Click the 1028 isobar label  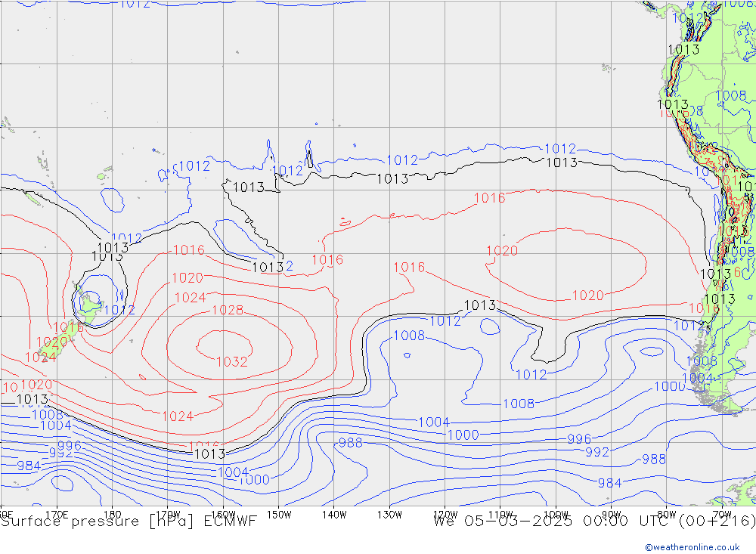pos(228,310)
